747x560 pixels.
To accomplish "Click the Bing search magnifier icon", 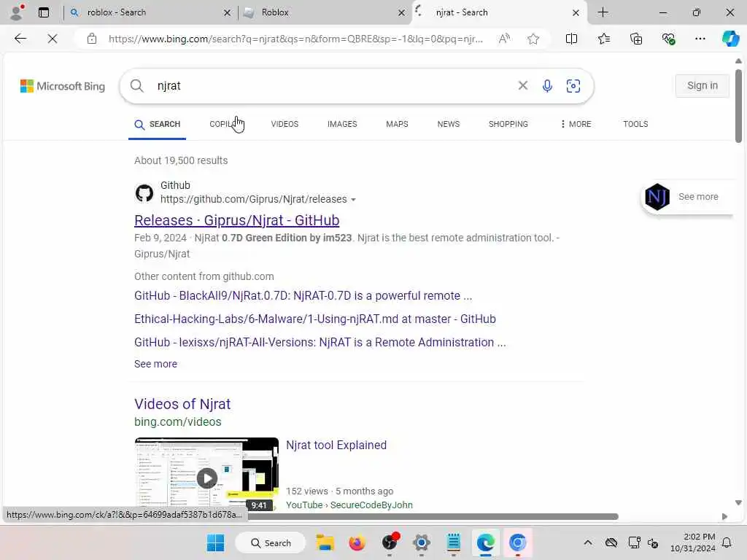I will click(x=136, y=86).
